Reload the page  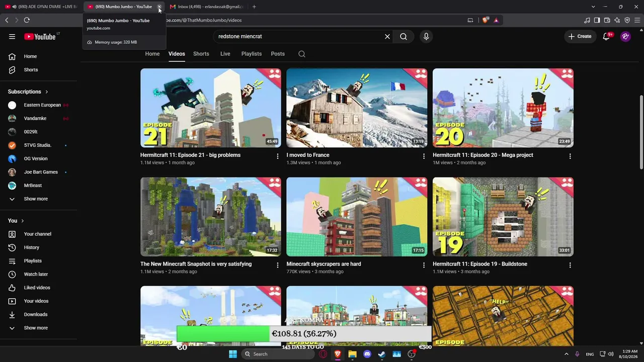click(x=27, y=20)
